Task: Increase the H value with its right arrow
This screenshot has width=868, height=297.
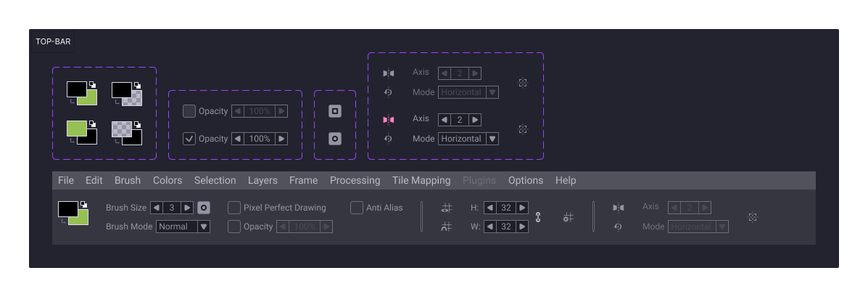Action: [522, 208]
